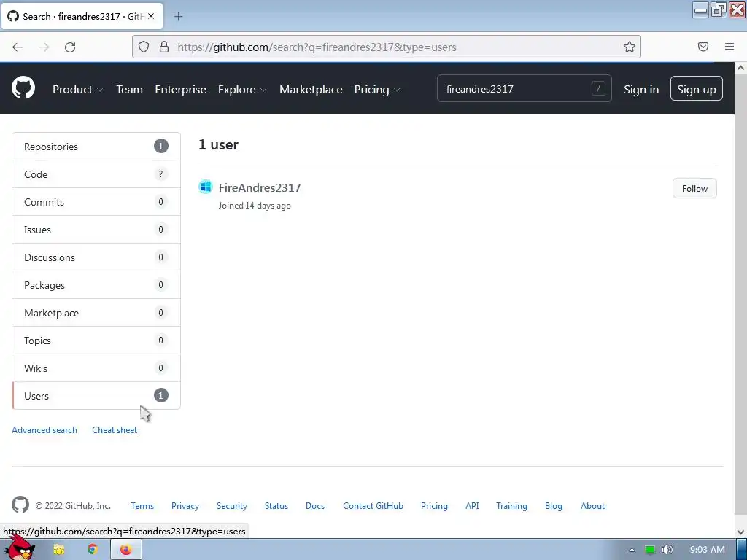Open Advanced search link
This screenshot has width=747, height=560.
pyautogui.click(x=44, y=430)
